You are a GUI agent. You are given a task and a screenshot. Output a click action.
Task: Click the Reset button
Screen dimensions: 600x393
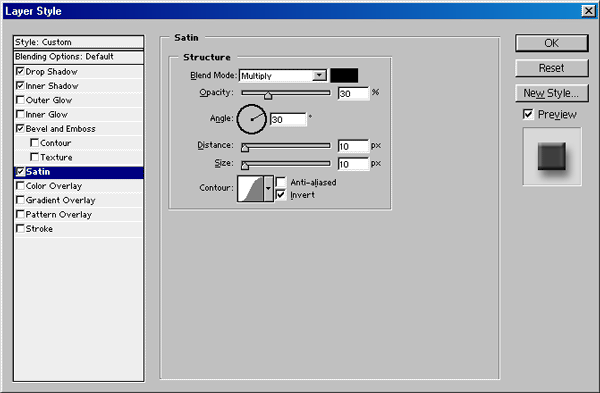[x=551, y=68]
